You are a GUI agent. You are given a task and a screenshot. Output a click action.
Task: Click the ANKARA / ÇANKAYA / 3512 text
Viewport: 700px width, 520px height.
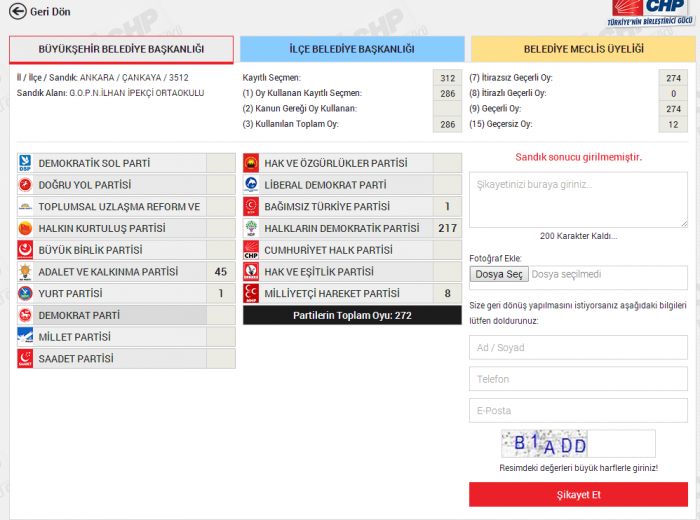coord(134,78)
